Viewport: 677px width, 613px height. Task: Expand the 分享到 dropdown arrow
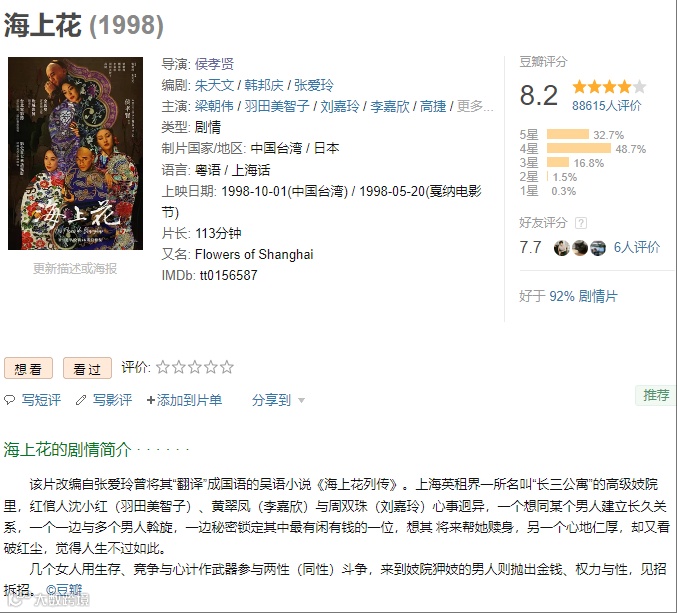(301, 401)
